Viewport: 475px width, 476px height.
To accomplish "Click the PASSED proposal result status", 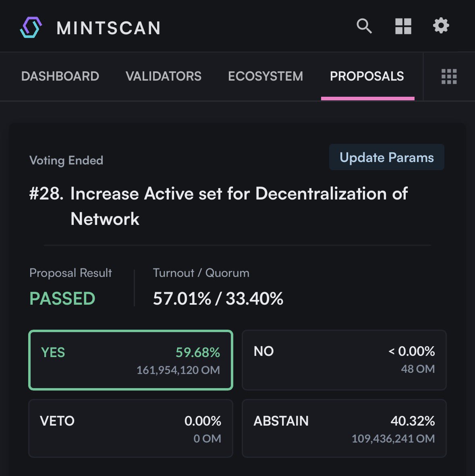I will 62,299.
